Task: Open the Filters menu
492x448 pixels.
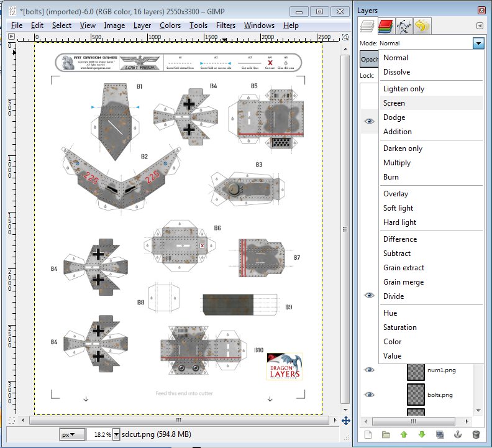Action: [x=225, y=25]
